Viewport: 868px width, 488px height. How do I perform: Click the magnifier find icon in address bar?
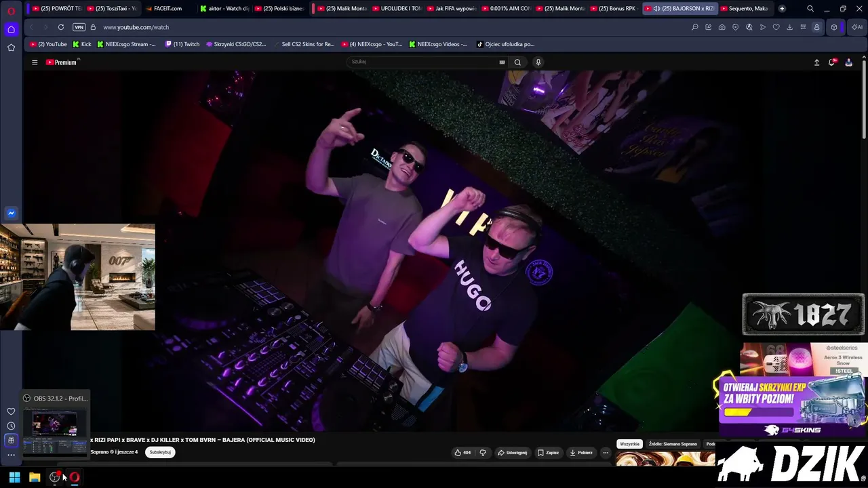tap(694, 27)
